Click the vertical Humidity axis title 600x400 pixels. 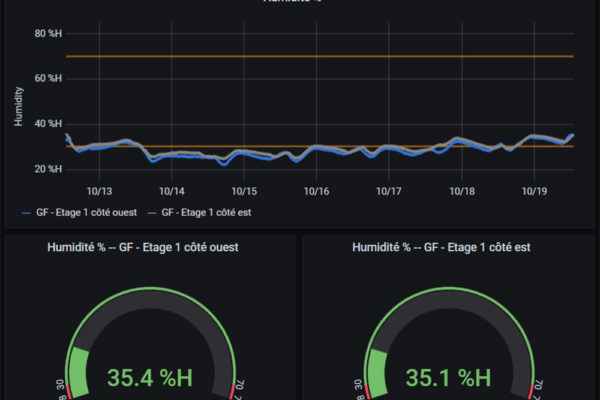[x=18, y=106]
